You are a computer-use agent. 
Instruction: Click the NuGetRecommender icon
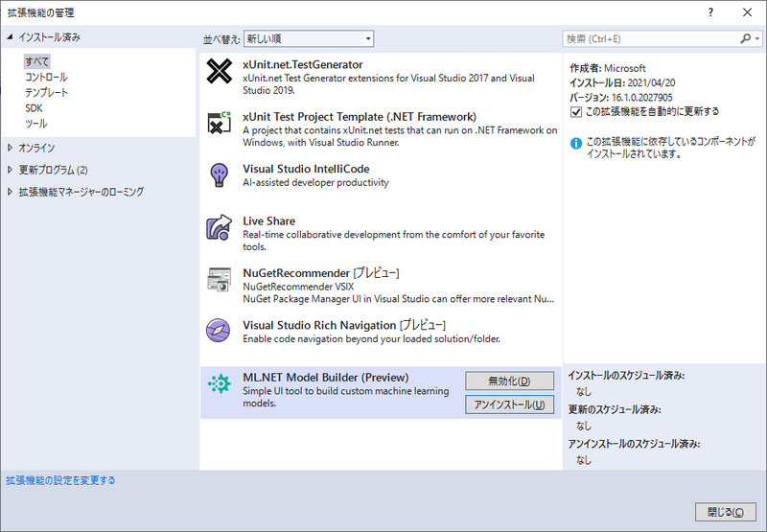point(219,280)
